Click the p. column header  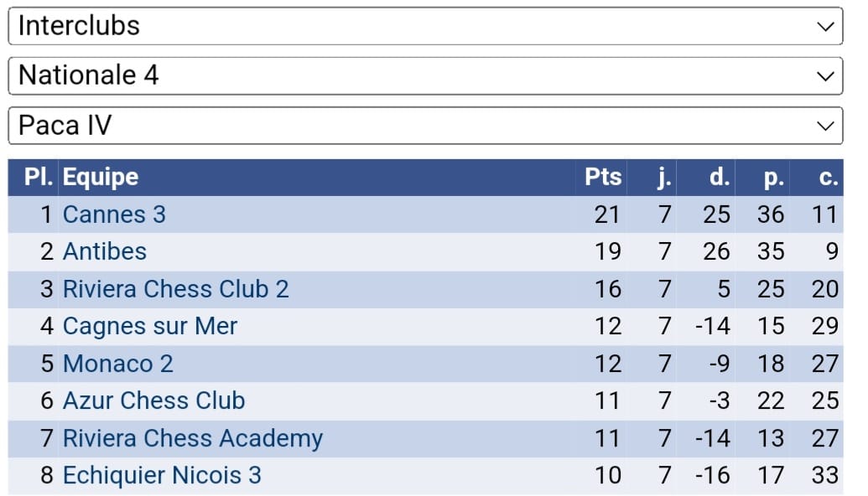coord(773,177)
